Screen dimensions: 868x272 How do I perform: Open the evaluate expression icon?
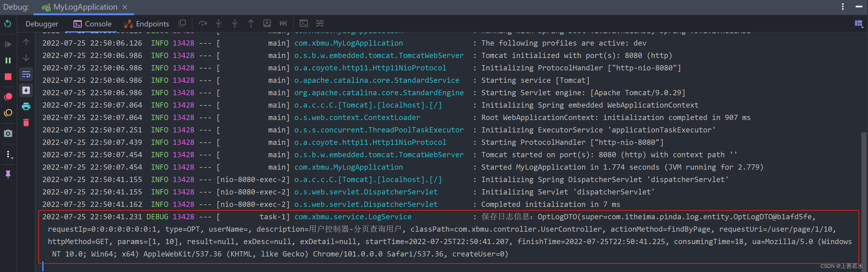[x=304, y=23]
